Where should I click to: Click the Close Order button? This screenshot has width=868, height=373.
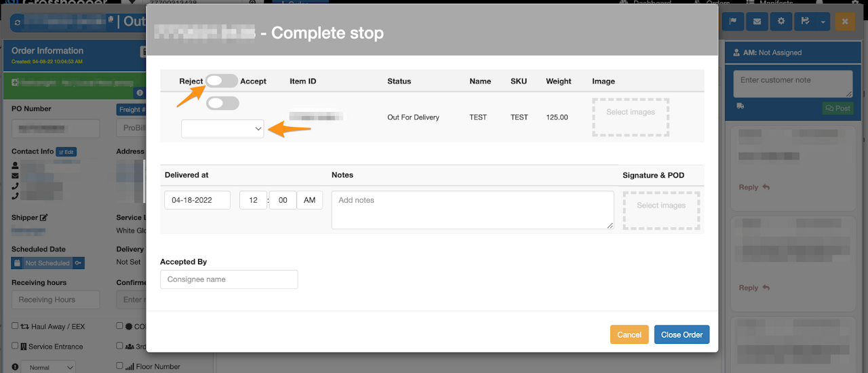coord(682,334)
